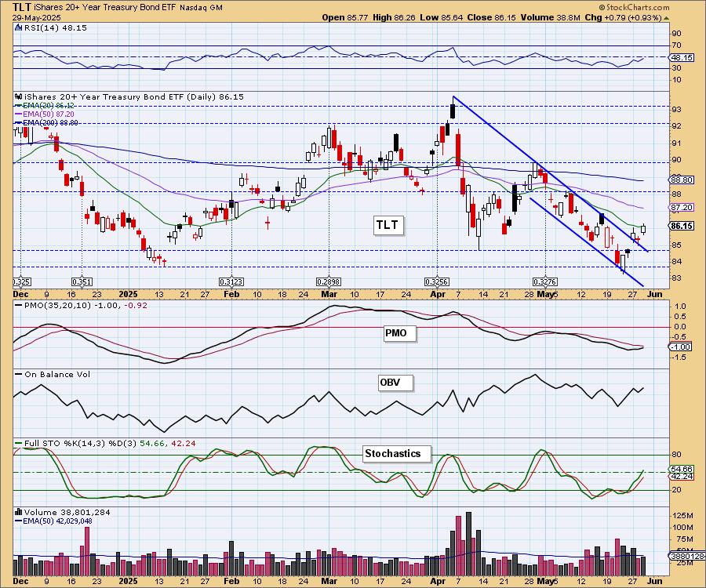Click the High 86.26 value
706x588 pixels.
click(x=395, y=17)
